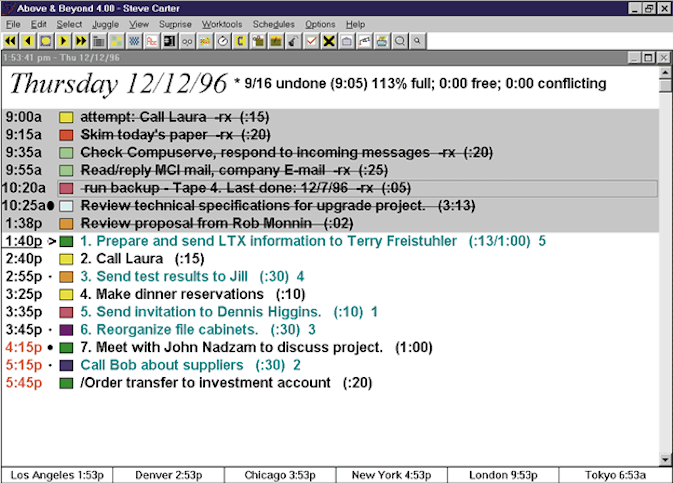Open the Schedules menu
The image size is (673, 483).
pos(273,24)
